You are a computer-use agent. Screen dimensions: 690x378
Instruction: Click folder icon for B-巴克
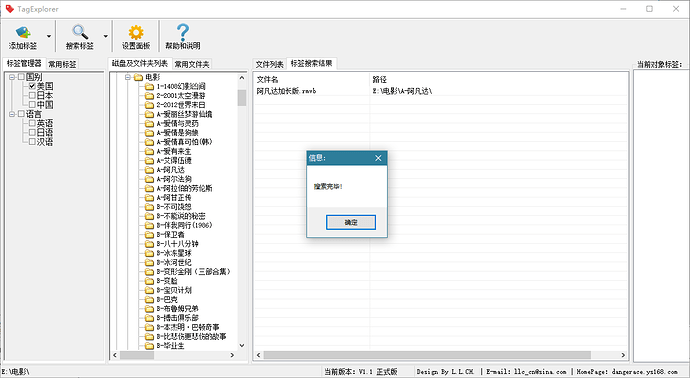tap(150, 299)
